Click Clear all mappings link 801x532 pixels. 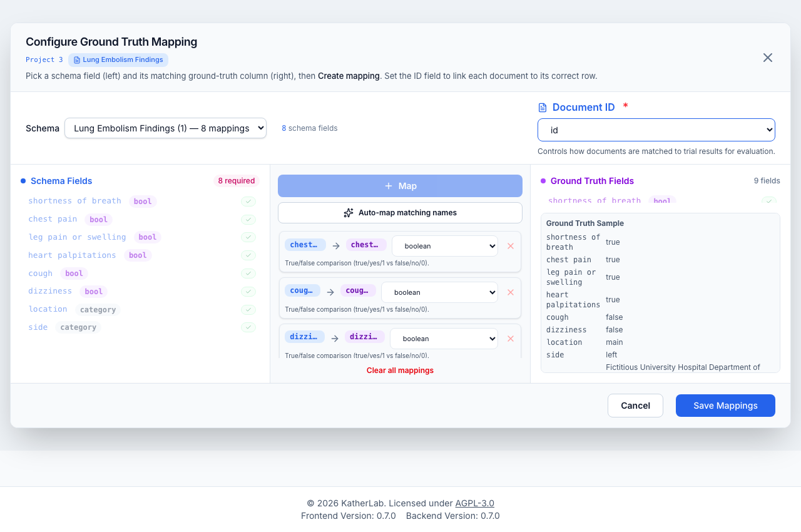[x=400, y=371]
